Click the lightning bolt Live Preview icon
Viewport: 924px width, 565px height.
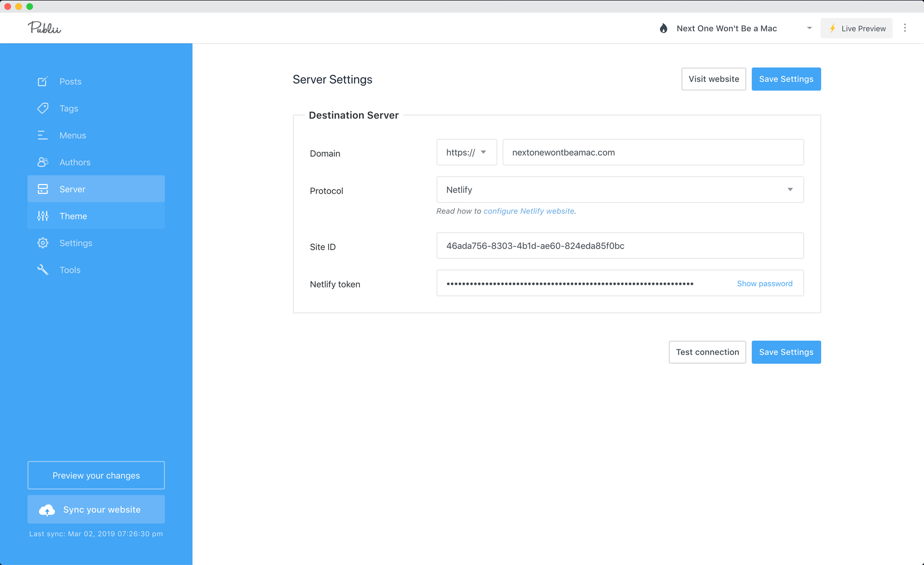tap(833, 28)
